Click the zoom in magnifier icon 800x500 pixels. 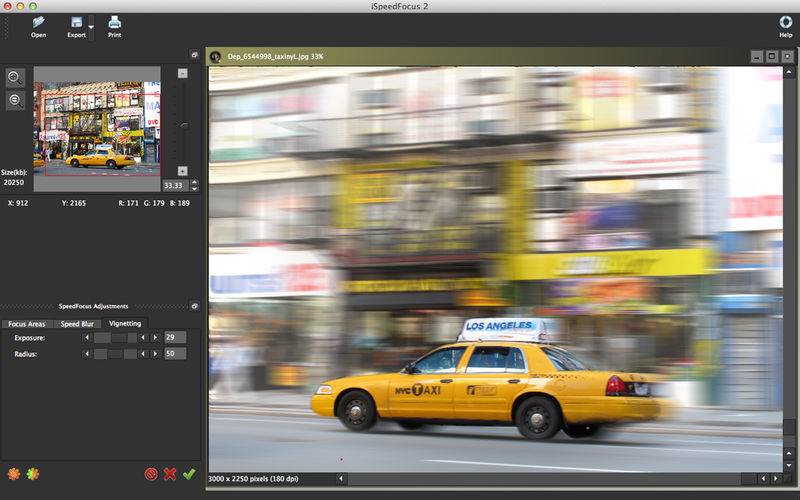tap(15, 77)
